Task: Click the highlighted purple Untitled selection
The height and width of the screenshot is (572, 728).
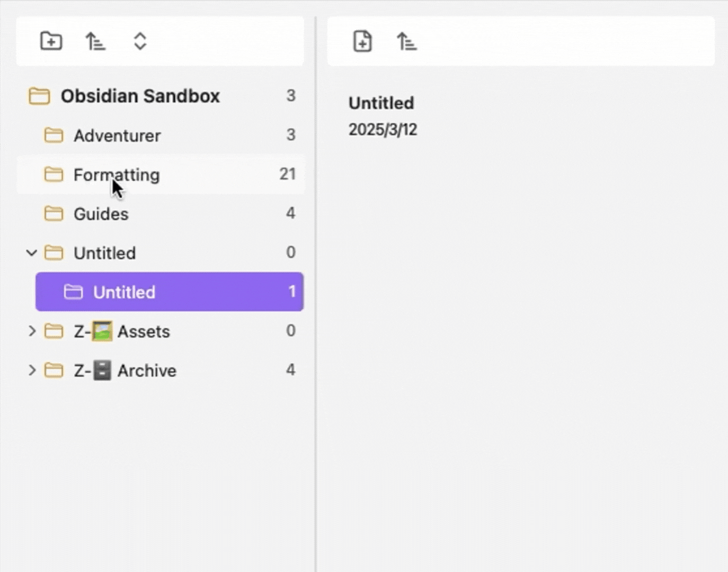Action: click(170, 292)
